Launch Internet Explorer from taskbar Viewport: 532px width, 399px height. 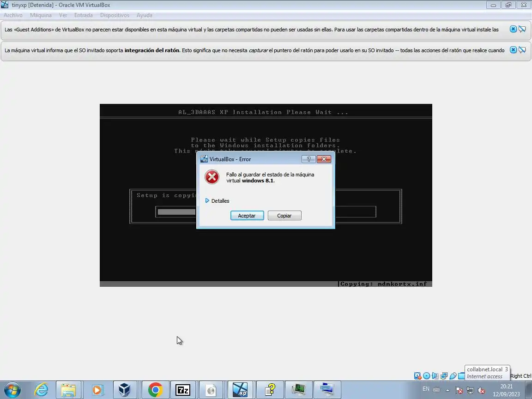(x=42, y=389)
